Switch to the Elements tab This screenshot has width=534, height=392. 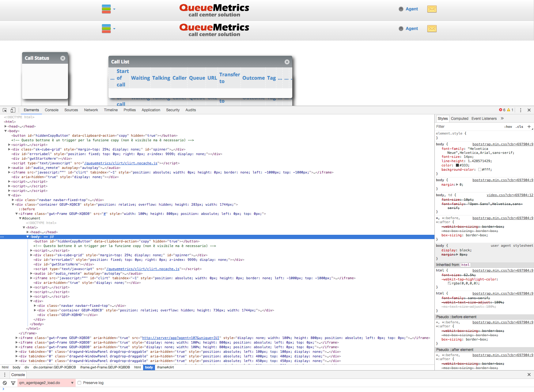(31, 110)
